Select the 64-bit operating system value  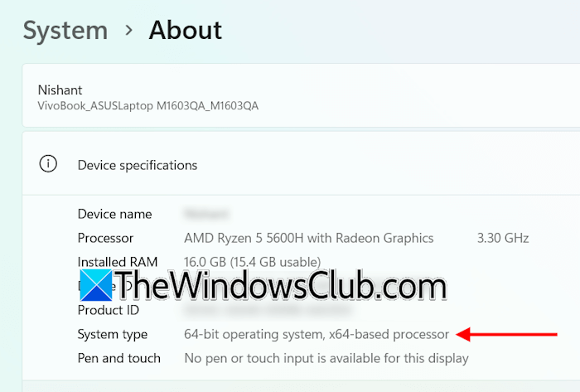point(317,334)
